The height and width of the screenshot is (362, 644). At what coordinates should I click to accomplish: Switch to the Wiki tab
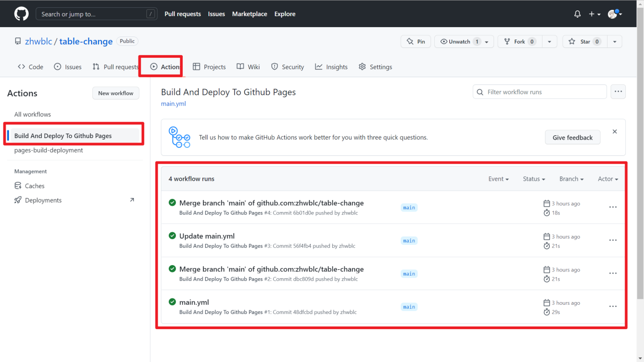point(248,67)
